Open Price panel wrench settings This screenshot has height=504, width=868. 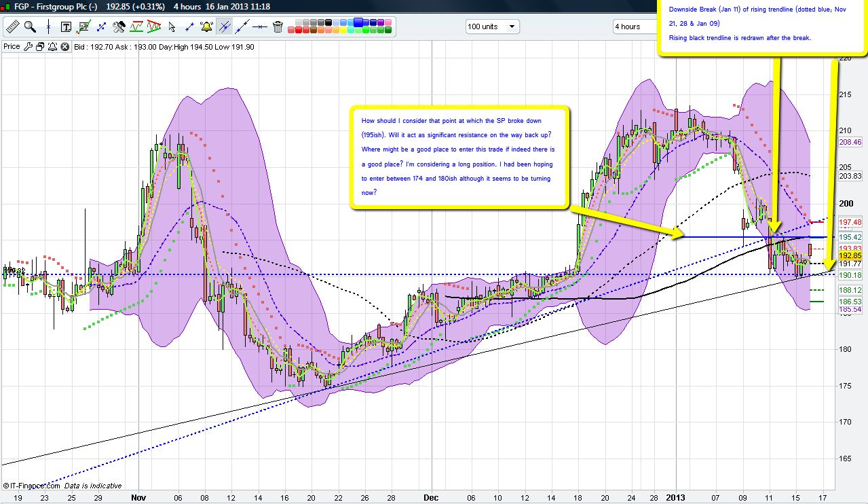28,47
